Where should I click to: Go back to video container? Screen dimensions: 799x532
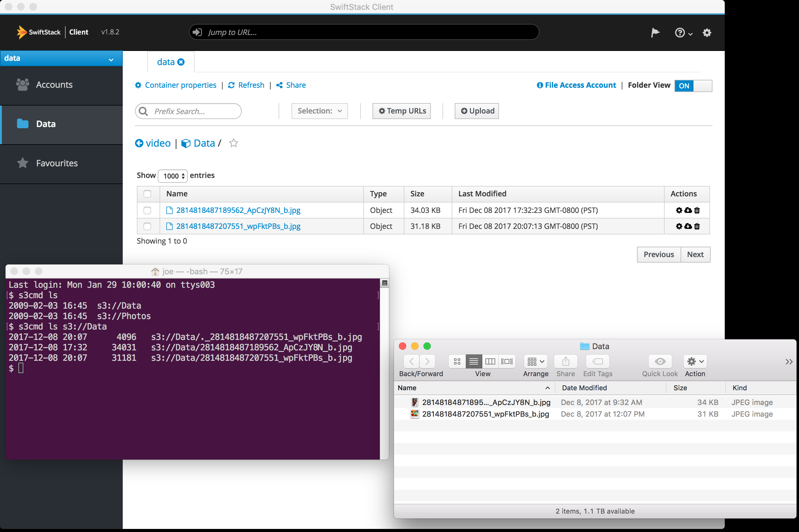(153, 143)
